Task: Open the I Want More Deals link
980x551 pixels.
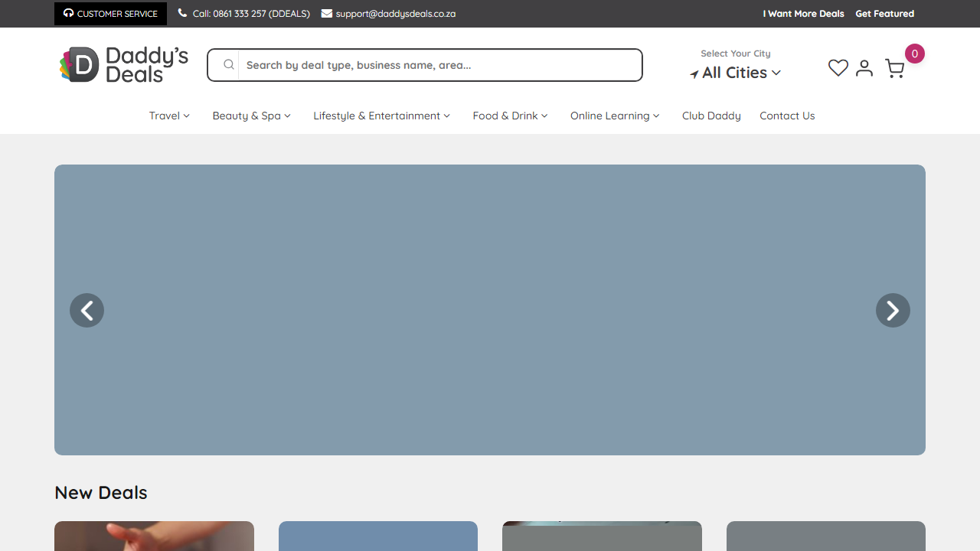Action: pyautogui.click(x=803, y=14)
